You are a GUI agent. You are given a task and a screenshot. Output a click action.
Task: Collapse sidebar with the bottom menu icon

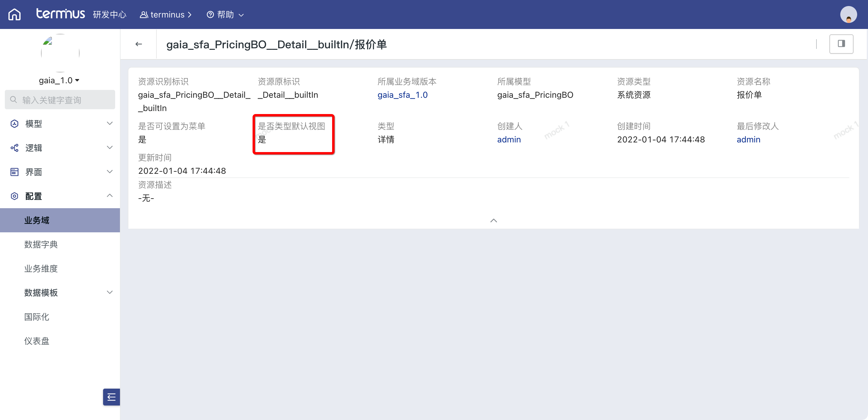[111, 397]
